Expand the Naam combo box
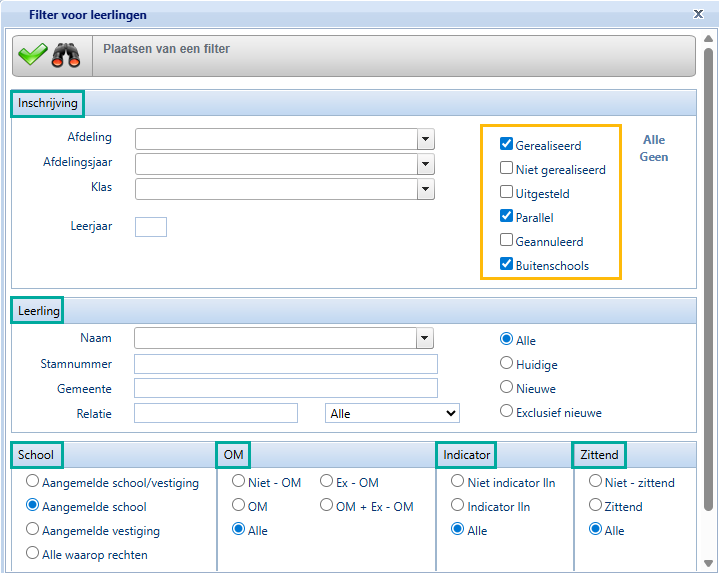This screenshot has width=719, height=573. pyautogui.click(x=426, y=340)
